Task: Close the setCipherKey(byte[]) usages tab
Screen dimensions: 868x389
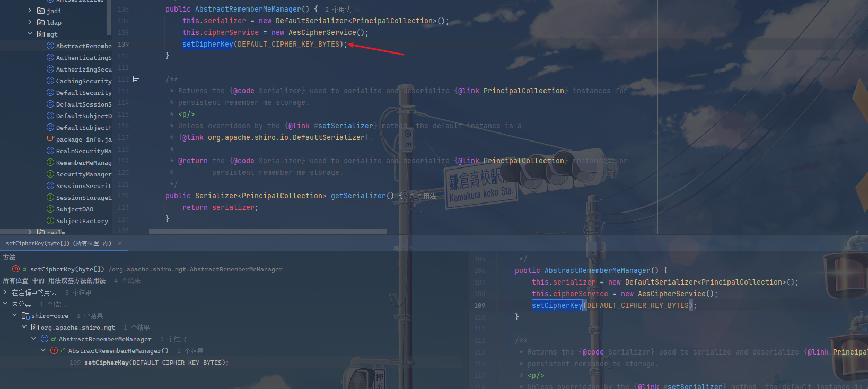Action: [x=120, y=244]
